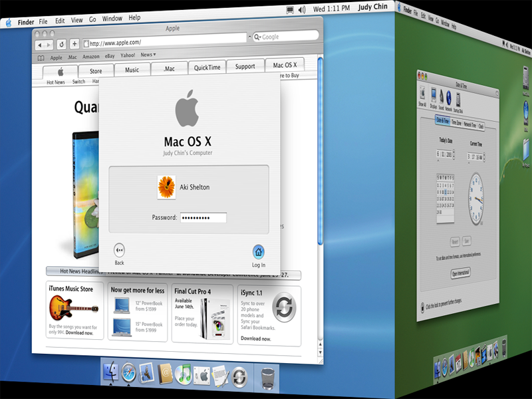Add a bookmark with the plus button
Screen dimensions: 532x399
tap(74, 44)
